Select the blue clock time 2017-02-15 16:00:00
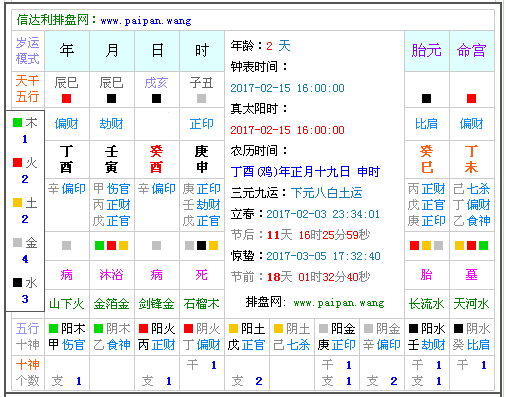Image resolution: width=506 pixels, height=397 pixels. pyautogui.click(x=287, y=88)
